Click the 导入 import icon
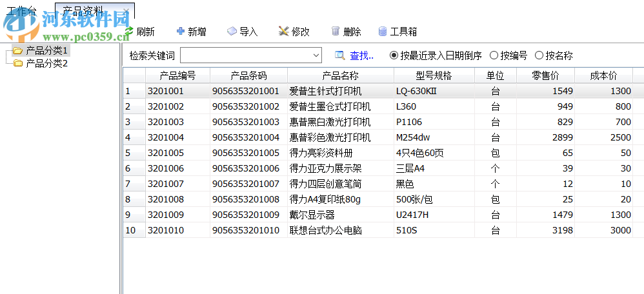Screen dimensions: 644x294 [x=232, y=31]
